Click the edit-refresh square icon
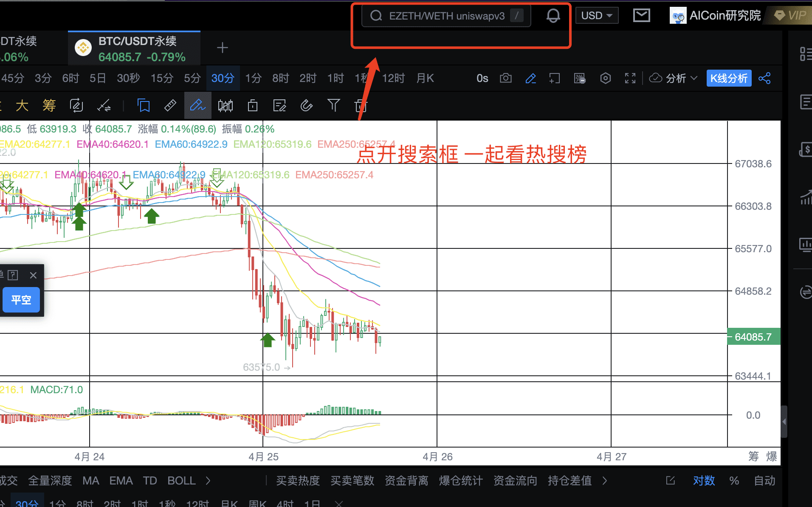This screenshot has width=812, height=507. tap(76, 105)
